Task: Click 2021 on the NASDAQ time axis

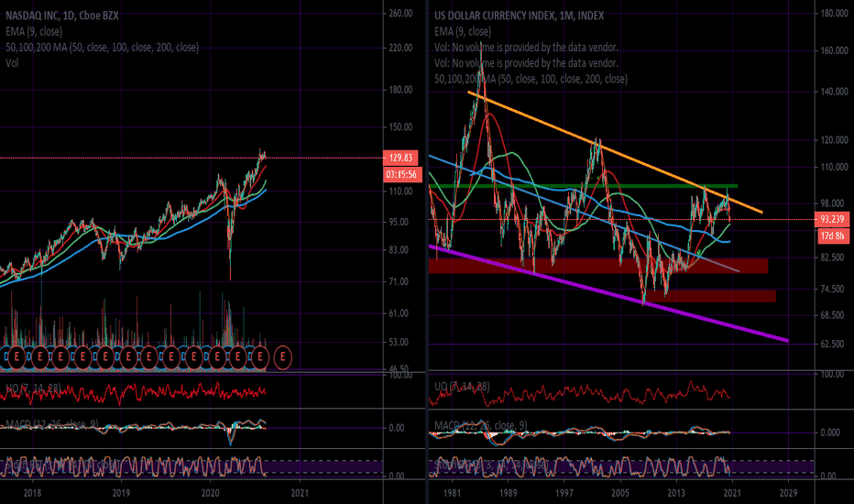Action: point(300,493)
